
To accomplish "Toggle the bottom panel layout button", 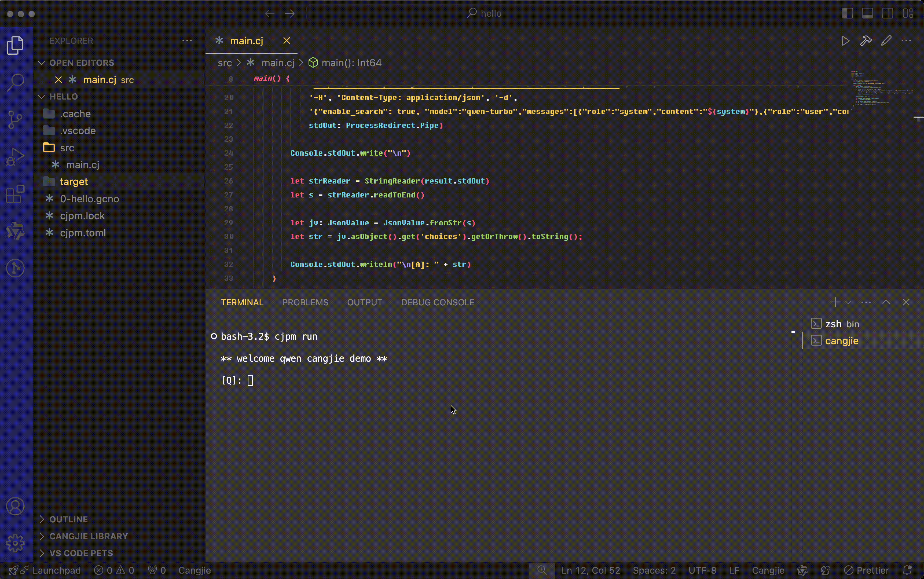I will pyautogui.click(x=868, y=13).
